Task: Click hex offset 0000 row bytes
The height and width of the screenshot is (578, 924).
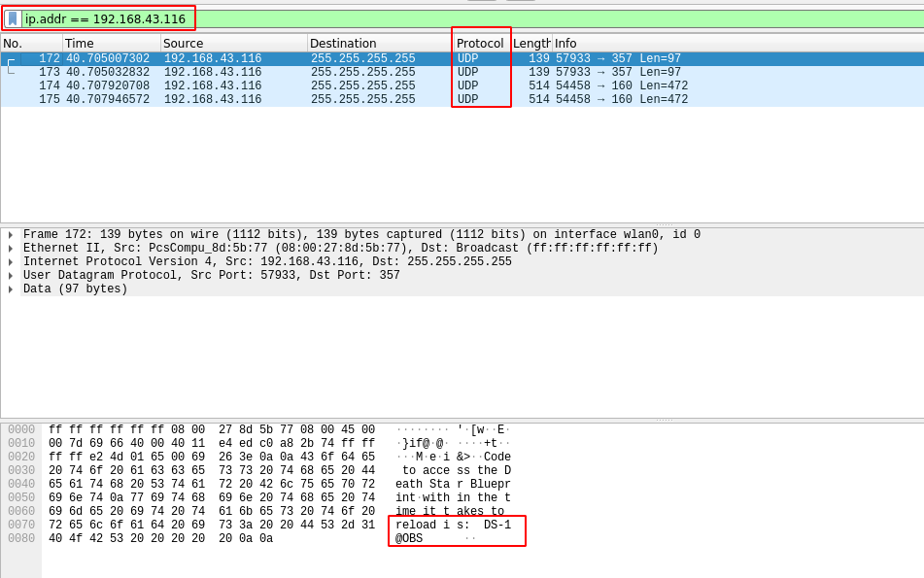Action: click(212, 429)
